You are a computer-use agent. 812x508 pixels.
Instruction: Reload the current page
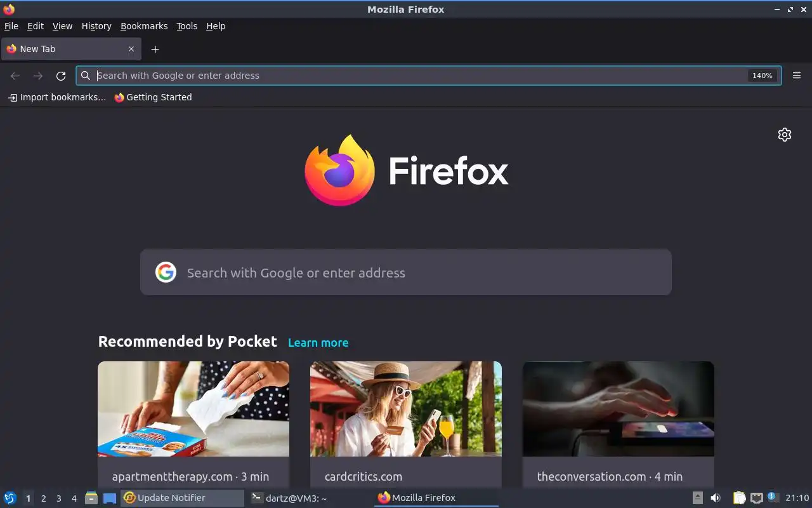61,76
